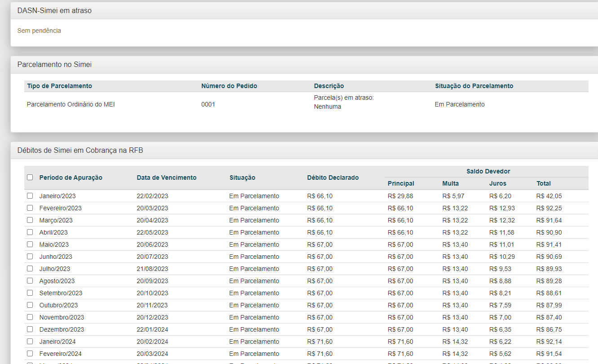Tick the Julho/2023 checkbox
598x364 pixels.
click(x=30, y=269)
